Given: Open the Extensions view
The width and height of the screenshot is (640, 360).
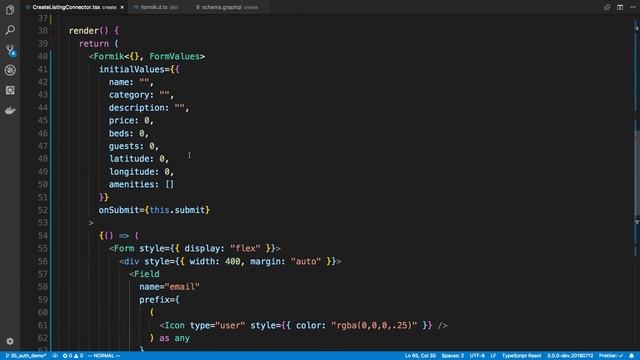Looking at the screenshot, I should [x=10, y=90].
